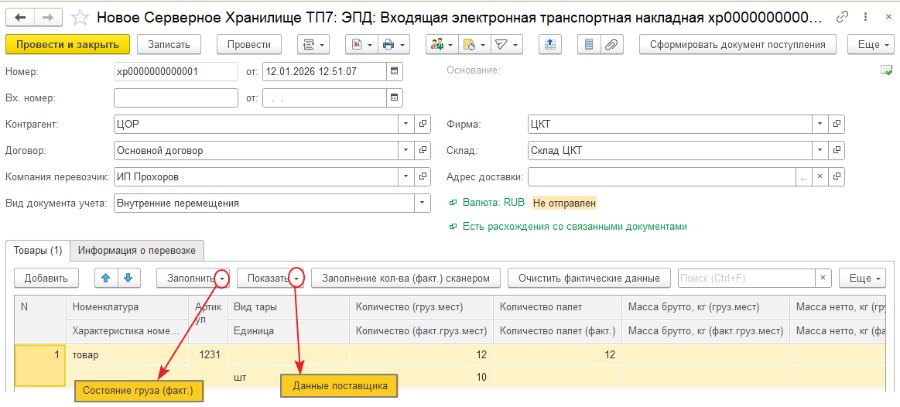Click the Записать button
The width and height of the screenshot is (900, 407).
point(169,44)
